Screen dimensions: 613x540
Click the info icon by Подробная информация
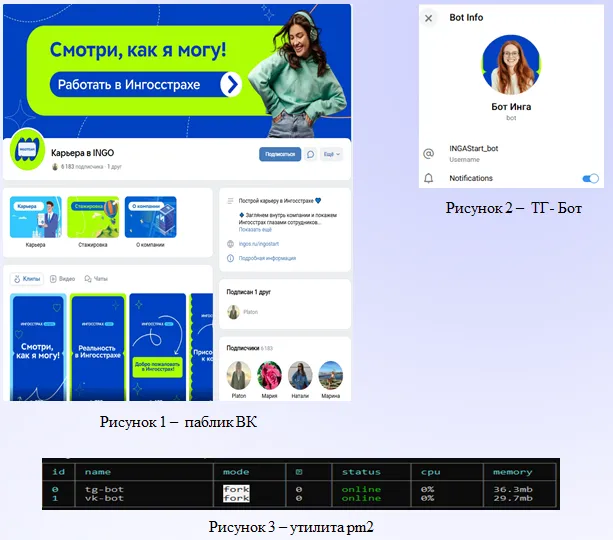coord(230,258)
